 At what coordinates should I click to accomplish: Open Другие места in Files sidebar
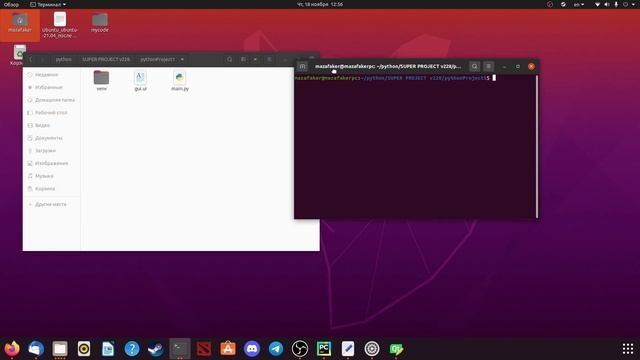[51, 204]
